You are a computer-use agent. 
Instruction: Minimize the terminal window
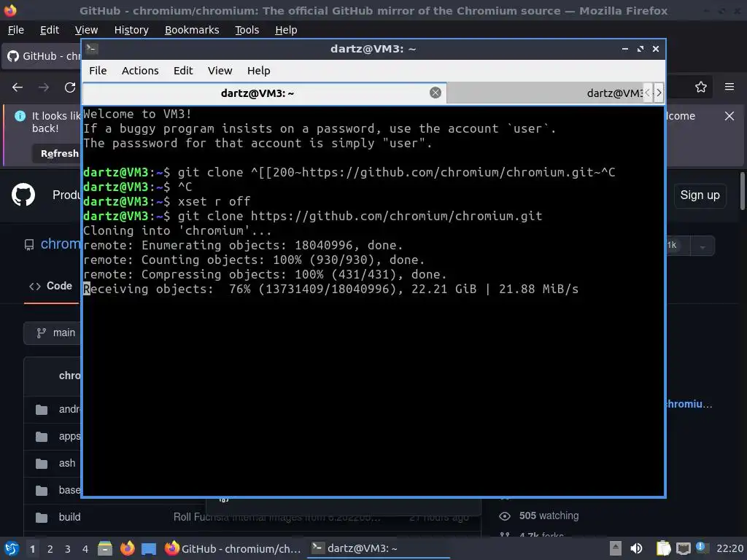pos(625,49)
